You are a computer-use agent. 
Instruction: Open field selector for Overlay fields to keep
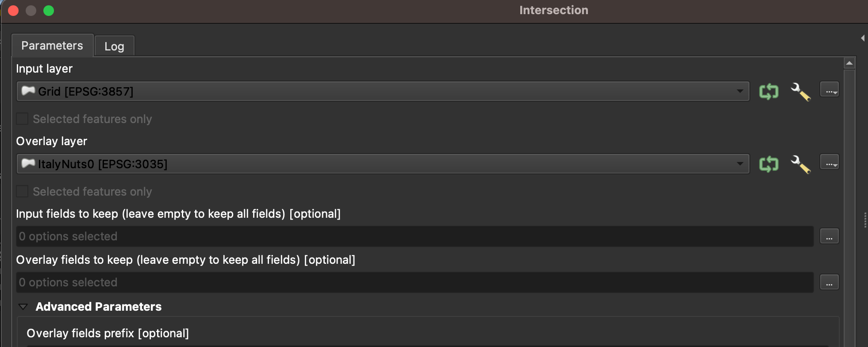(x=829, y=282)
